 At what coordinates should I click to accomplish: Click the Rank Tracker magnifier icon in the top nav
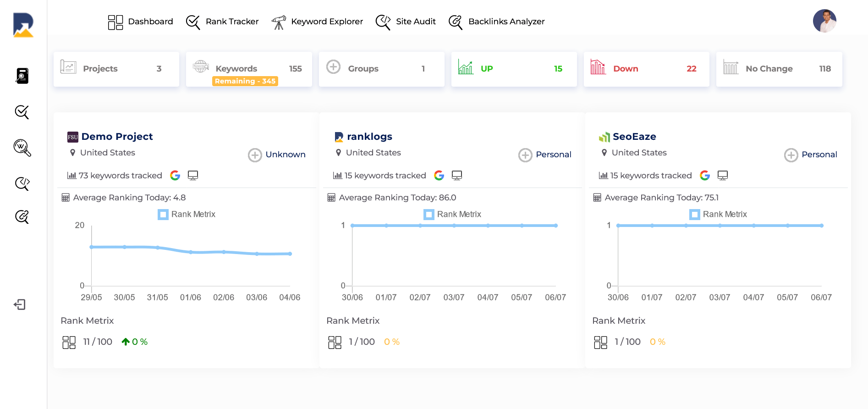193,22
